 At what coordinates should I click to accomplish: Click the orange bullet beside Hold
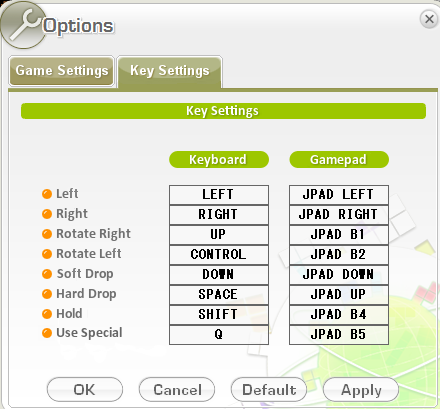coord(47,314)
